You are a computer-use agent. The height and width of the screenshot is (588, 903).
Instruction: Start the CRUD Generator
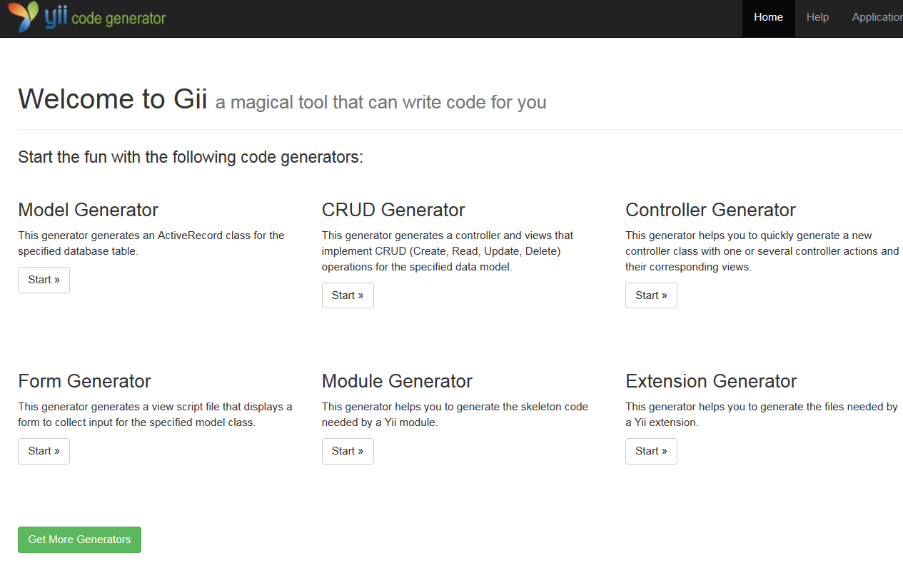click(348, 295)
